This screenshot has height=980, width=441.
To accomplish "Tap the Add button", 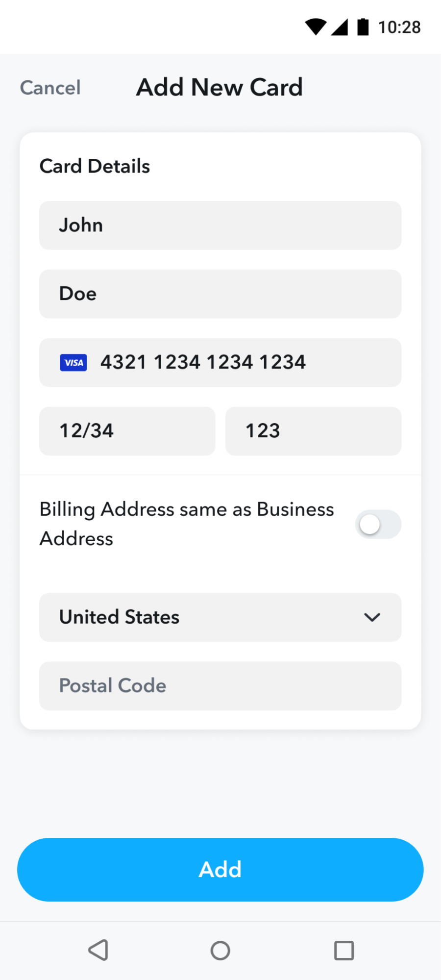I will tap(220, 869).
